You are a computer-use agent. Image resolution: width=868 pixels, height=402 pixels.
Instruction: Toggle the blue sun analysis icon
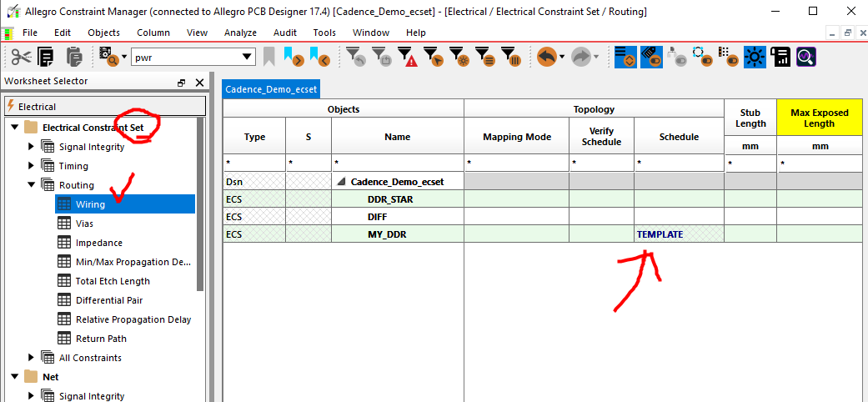(755, 57)
